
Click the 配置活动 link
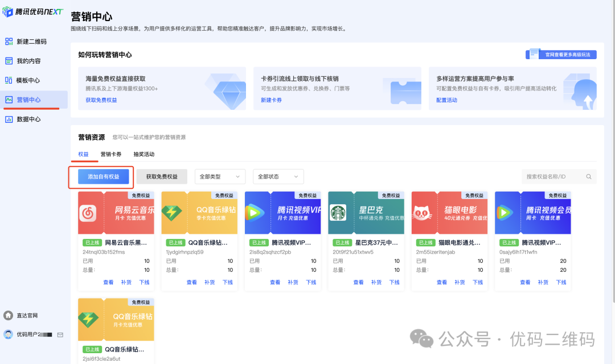[x=447, y=100]
